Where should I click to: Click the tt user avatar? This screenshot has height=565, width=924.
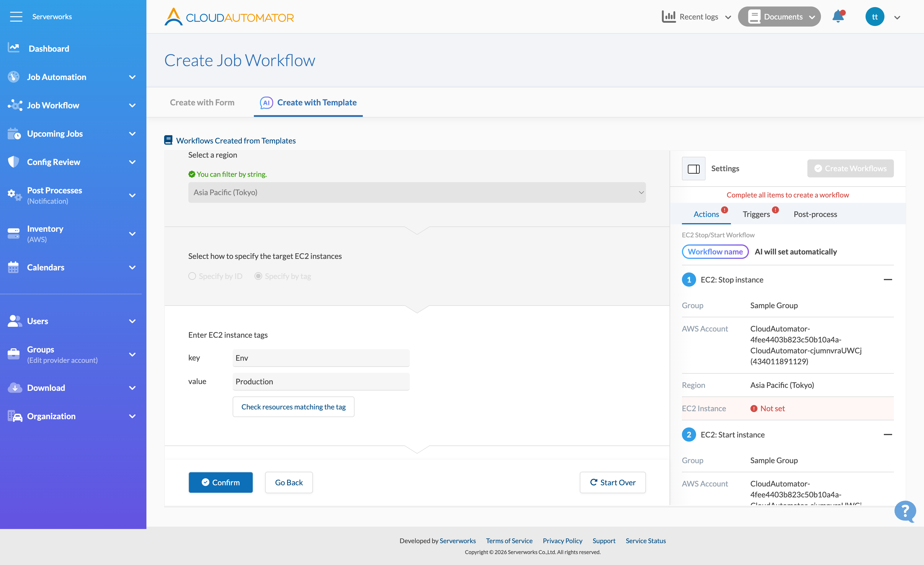tap(874, 17)
